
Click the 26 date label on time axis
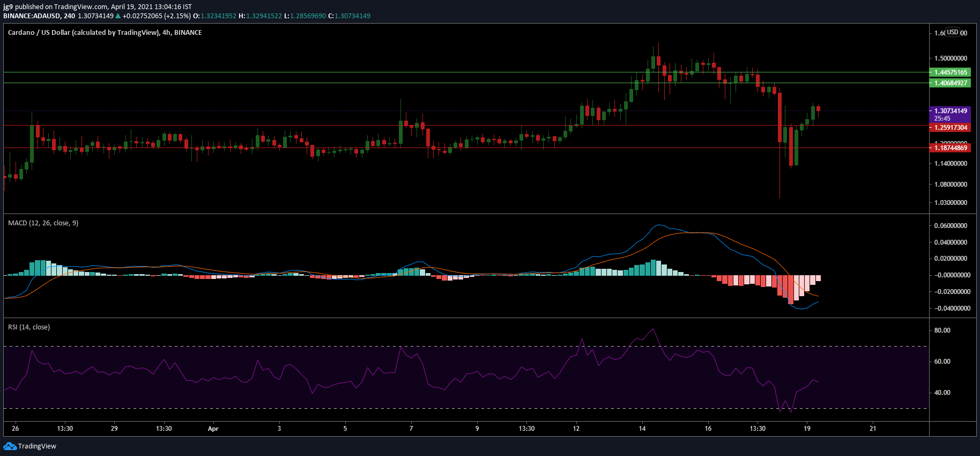pos(16,429)
